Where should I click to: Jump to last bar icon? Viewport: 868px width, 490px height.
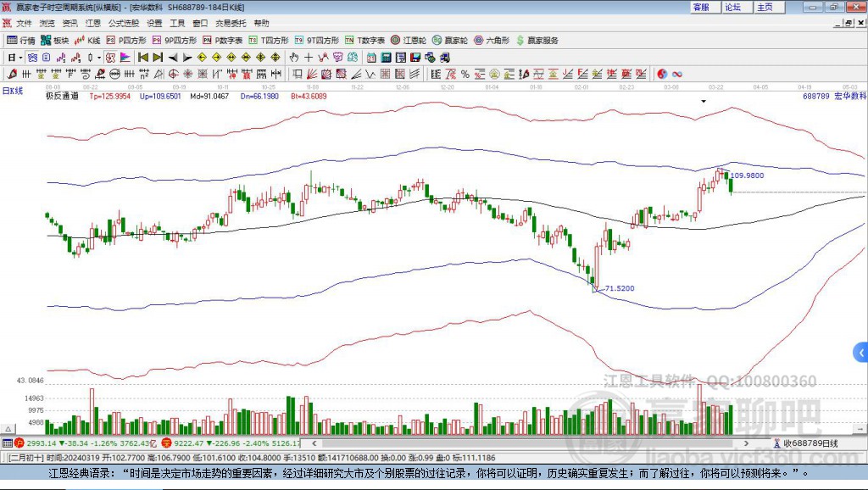158,58
